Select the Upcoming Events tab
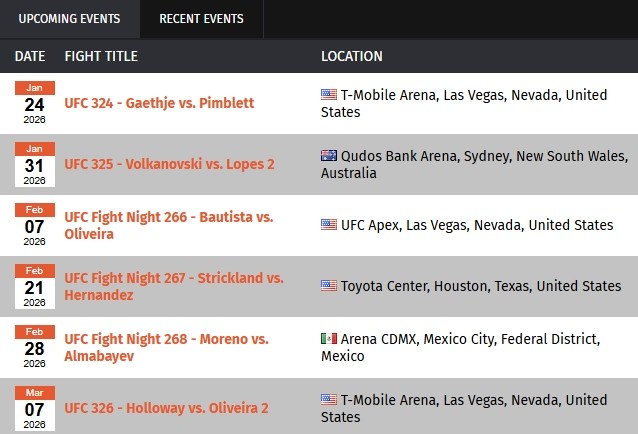Viewport: 638px width, 434px height. pyautogui.click(x=69, y=18)
